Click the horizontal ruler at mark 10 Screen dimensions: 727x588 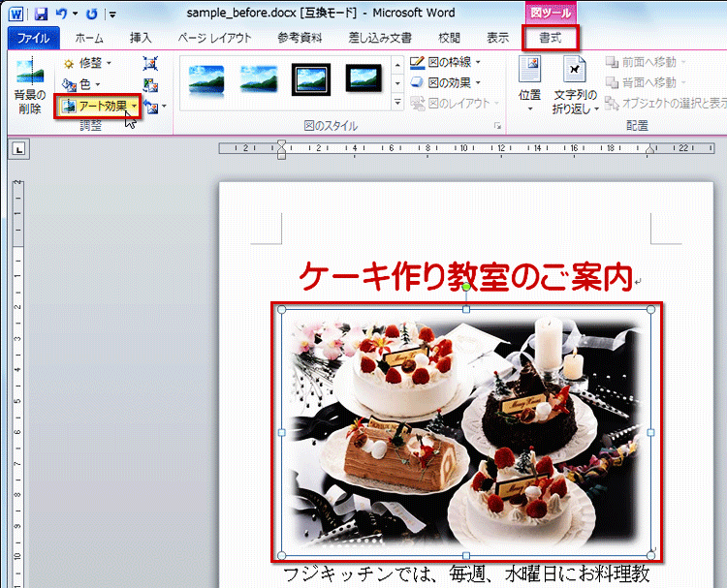point(463,148)
